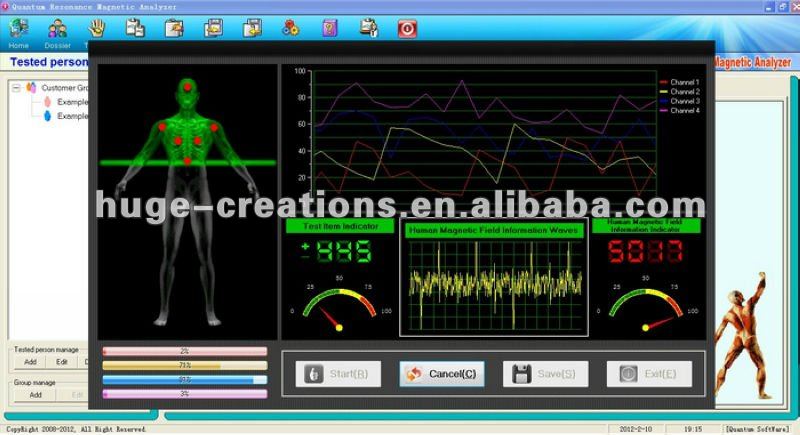Open the colored gears settings icon
Screen dimensions: 800x435
click(x=291, y=29)
